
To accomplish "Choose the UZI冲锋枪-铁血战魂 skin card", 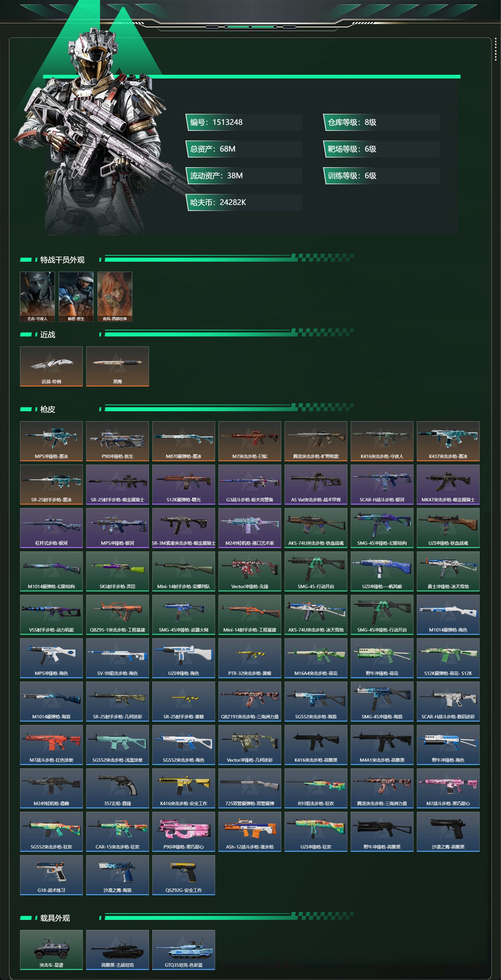I will (448, 528).
